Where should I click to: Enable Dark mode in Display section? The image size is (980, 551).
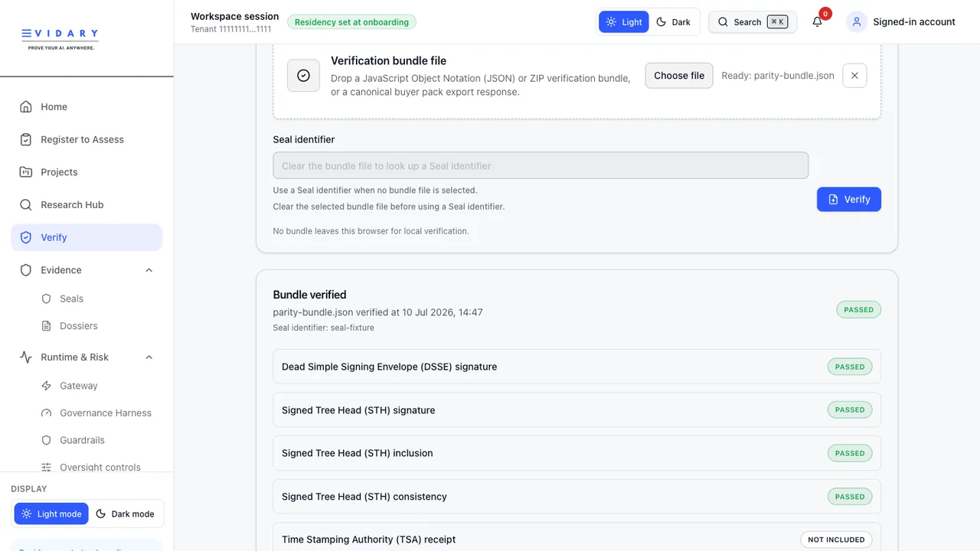click(126, 514)
